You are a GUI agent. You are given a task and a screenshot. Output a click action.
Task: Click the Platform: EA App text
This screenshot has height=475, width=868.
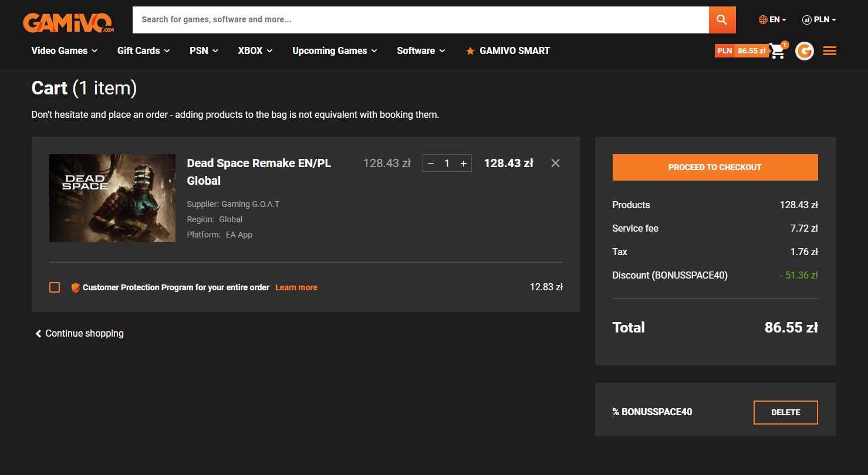219,235
